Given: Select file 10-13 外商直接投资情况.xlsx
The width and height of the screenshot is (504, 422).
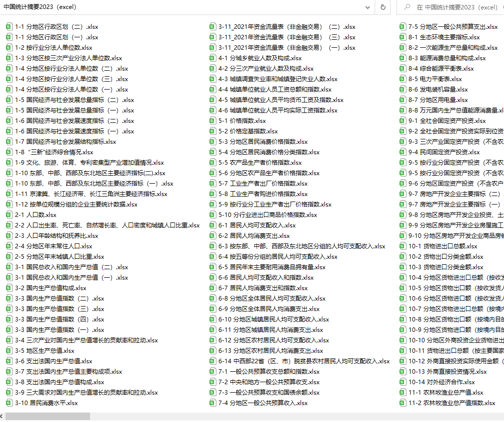Looking at the screenshot, I should pos(443,372).
